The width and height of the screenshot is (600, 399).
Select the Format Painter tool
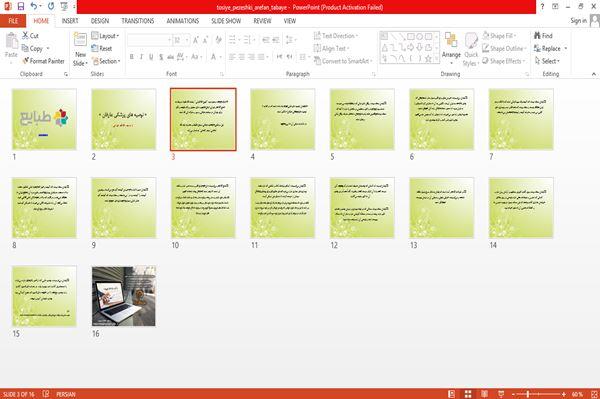tap(43, 61)
